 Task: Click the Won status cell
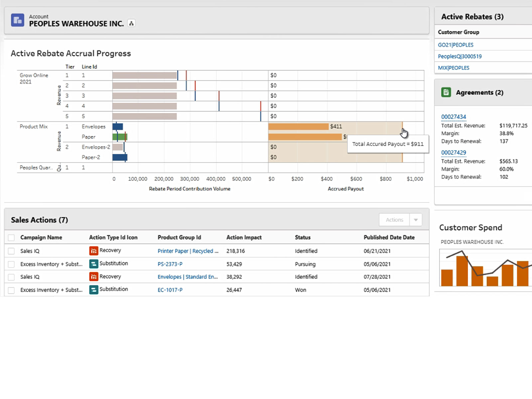301,290
